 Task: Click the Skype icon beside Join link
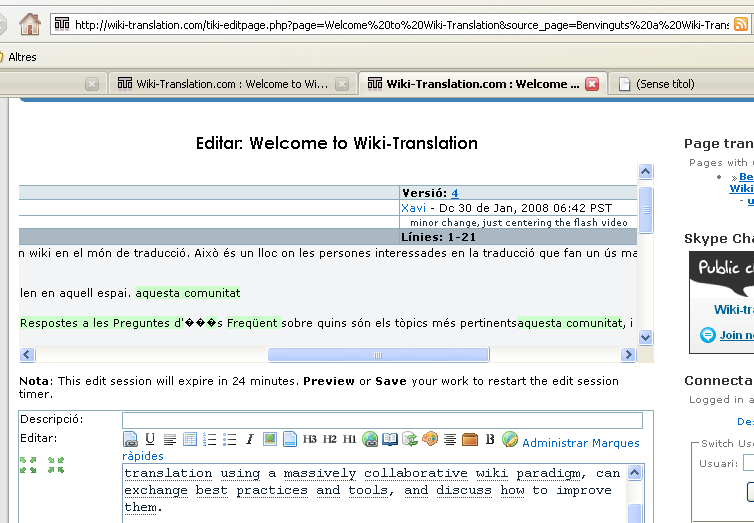[x=707, y=335]
